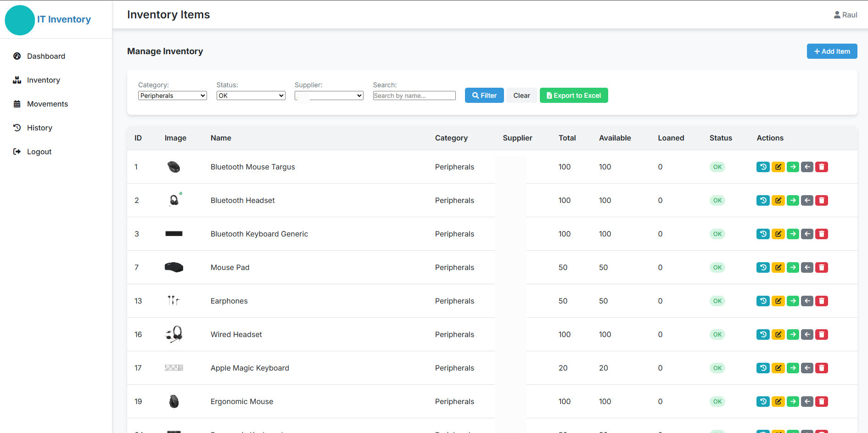Click the Mouse Pad thumbnail image
The height and width of the screenshot is (433, 868).
[x=174, y=267]
